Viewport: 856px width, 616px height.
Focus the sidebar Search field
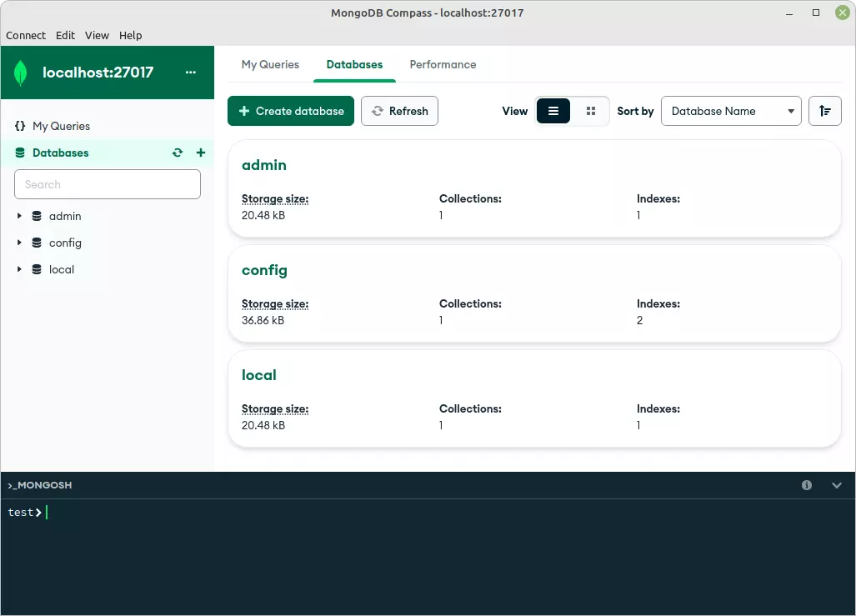108,184
